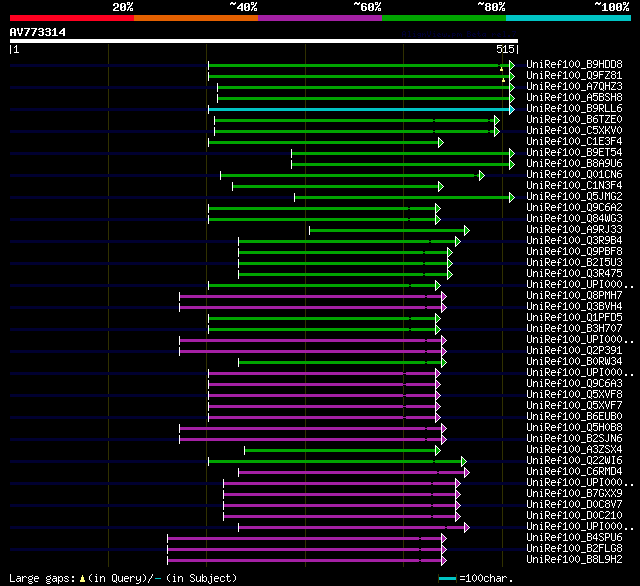Image resolution: width=640 pixels, height=586 pixels.
Task: Click the red ~20% identity legend segment
Action: pos(72,18)
